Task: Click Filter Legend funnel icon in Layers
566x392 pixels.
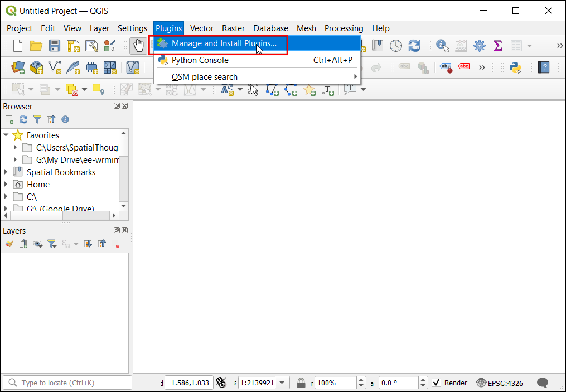Action: coord(52,244)
